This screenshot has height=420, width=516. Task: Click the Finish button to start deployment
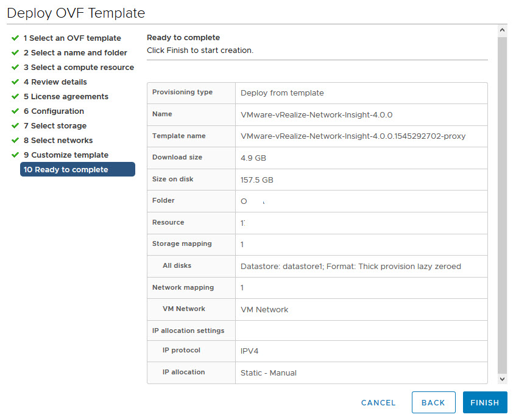click(x=484, y=402)
